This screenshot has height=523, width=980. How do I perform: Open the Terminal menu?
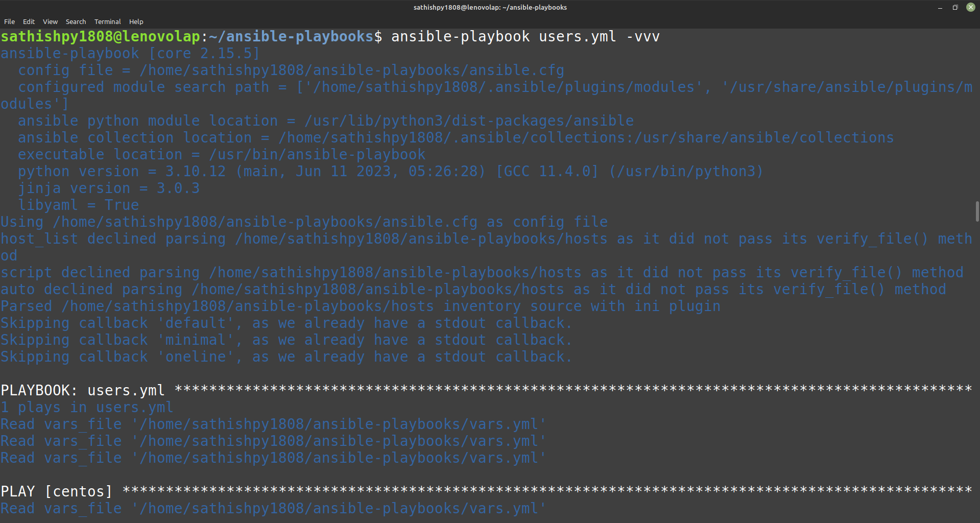point(107,21)
